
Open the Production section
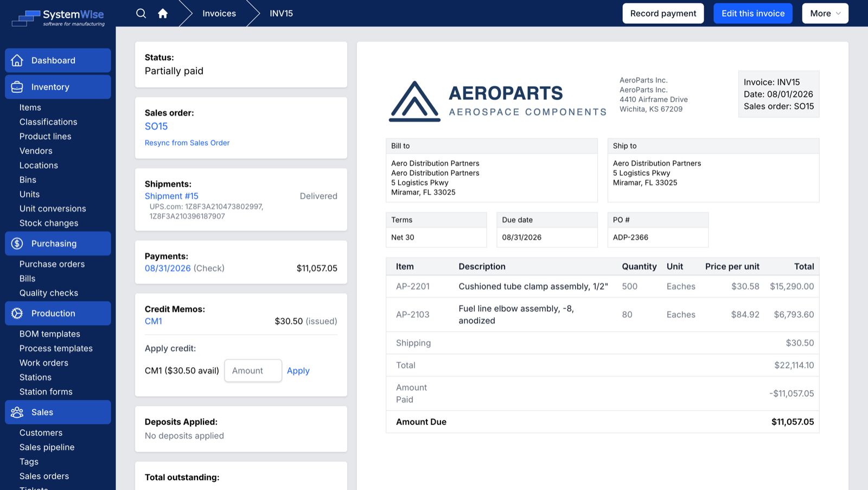tap(58, 314)
